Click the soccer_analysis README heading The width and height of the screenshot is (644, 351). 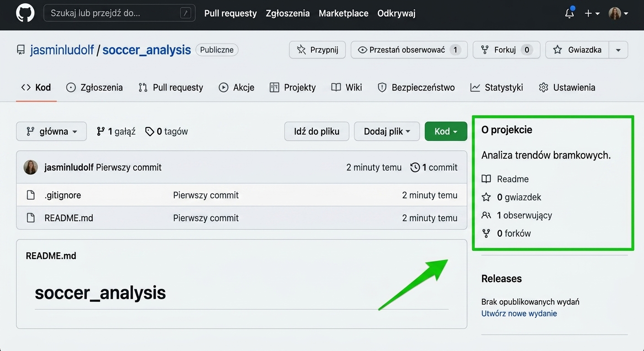[x=100, y=292]
